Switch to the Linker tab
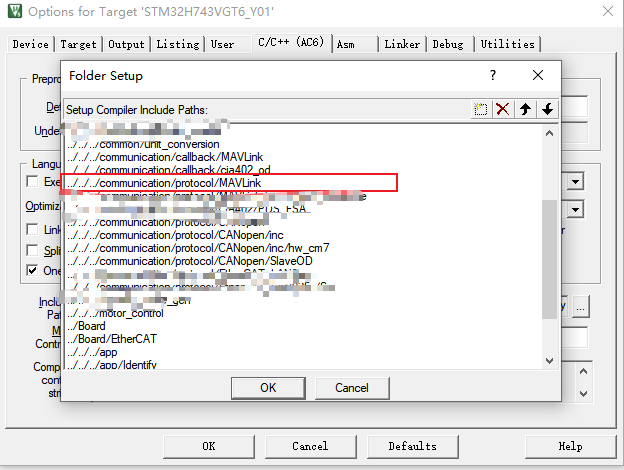 [x=402, y=44]
